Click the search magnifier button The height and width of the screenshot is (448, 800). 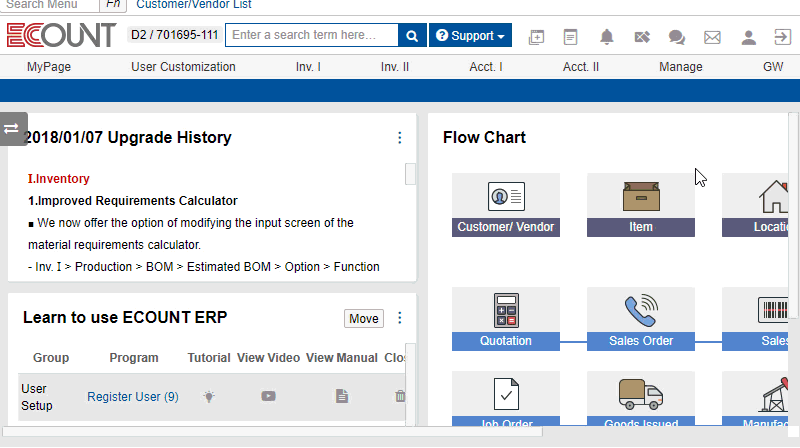click(x=412, y=36)
